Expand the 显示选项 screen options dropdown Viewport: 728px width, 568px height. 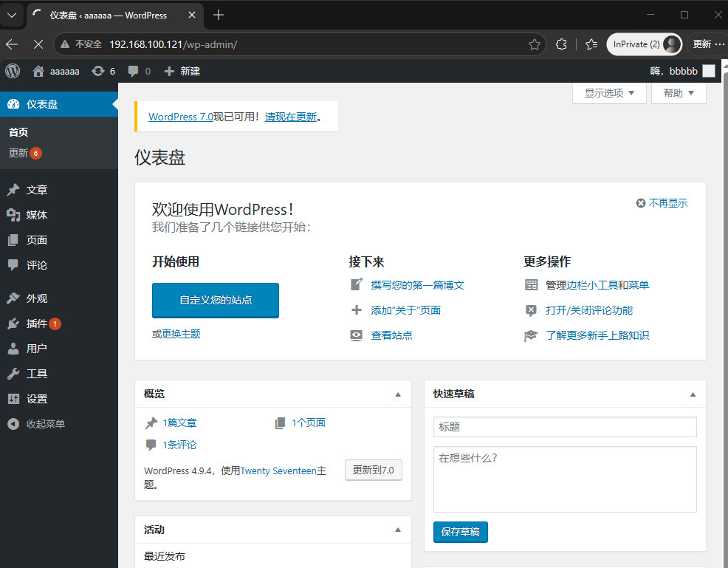pos(609,93)
